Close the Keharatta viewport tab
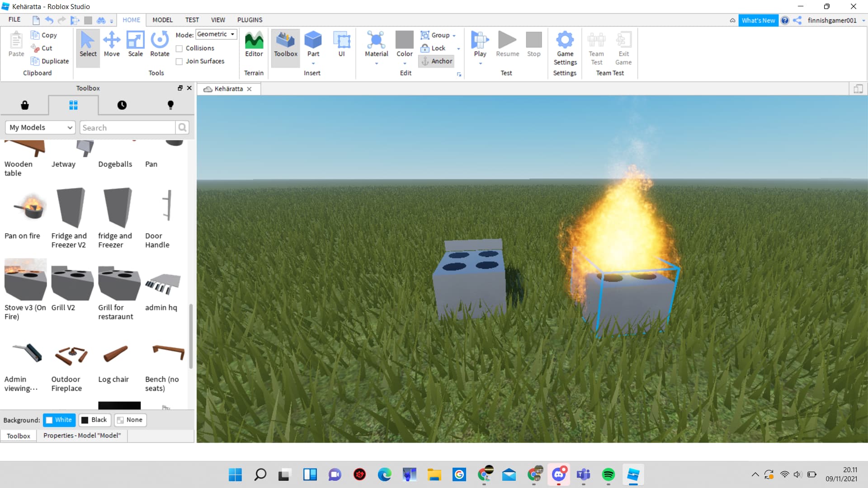Viewport: 868px width, 488px height. pos(249,89)
